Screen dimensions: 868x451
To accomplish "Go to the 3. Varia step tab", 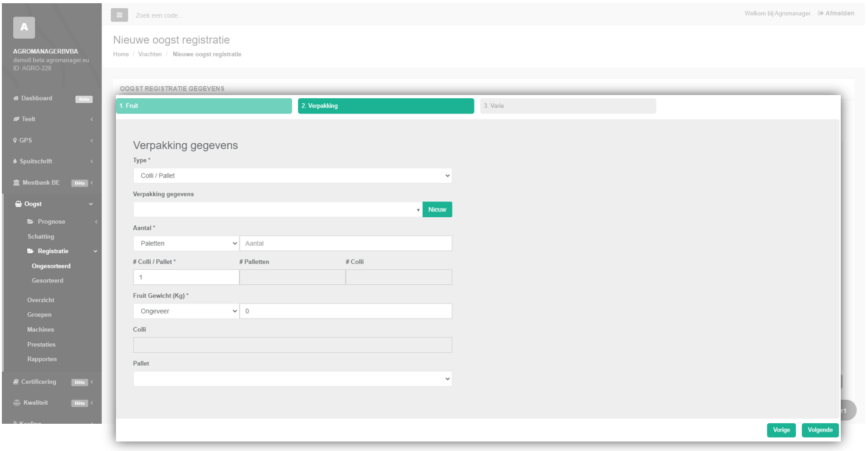I will pos(568,106).
